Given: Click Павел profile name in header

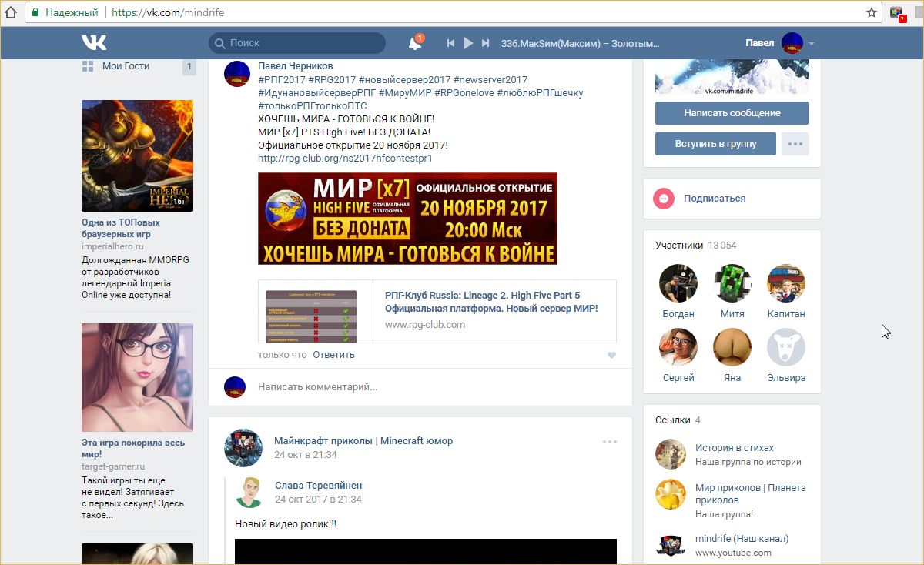Looking at the screenshot, I should point(759,43).
